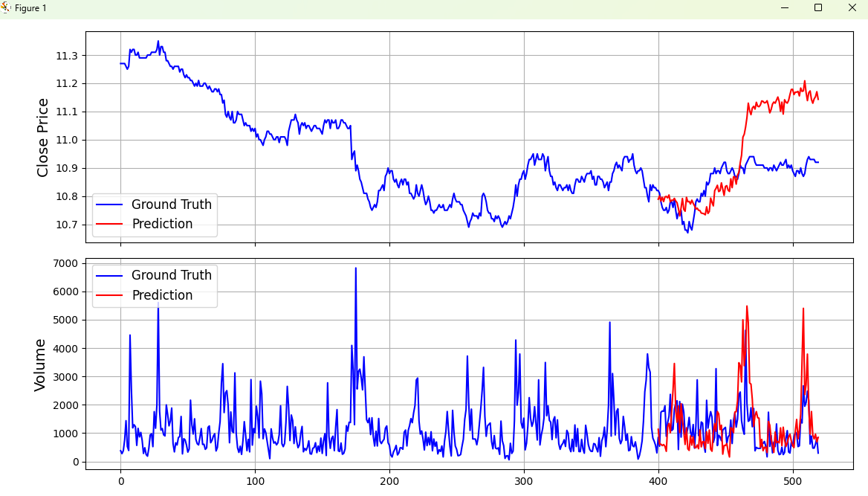Click the 11.2 tick label on the price axis
The height and width of the screenshot is (496, 868).
(x=67, y=84)
